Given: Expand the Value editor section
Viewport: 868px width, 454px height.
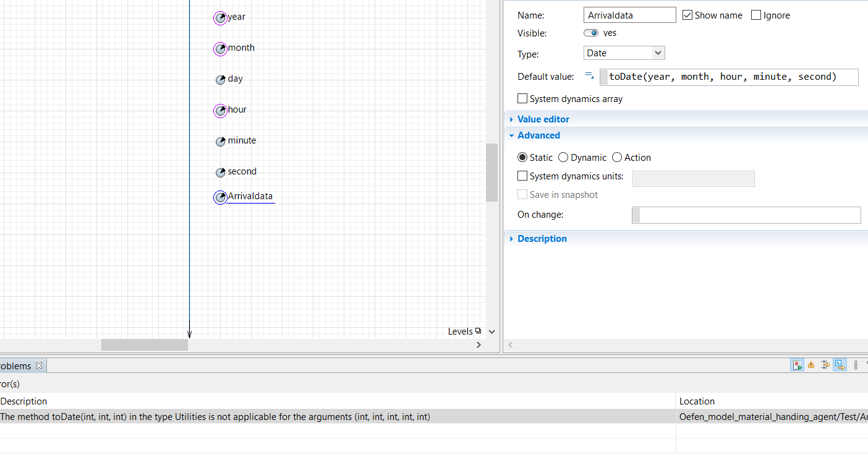Looking at the screenshot, I should tap(543, 119).
